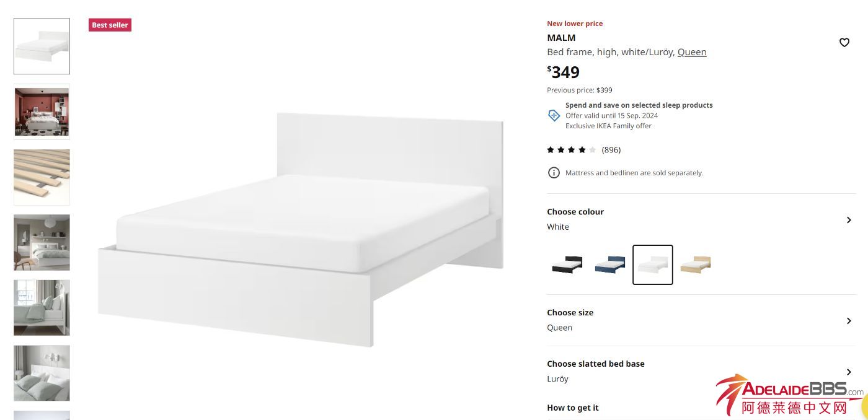Image resolution: width=868 pixels, height=420 pixels.
Task: Show the grey bedroom scene thumbnail
Action: (x=42, y=242)
